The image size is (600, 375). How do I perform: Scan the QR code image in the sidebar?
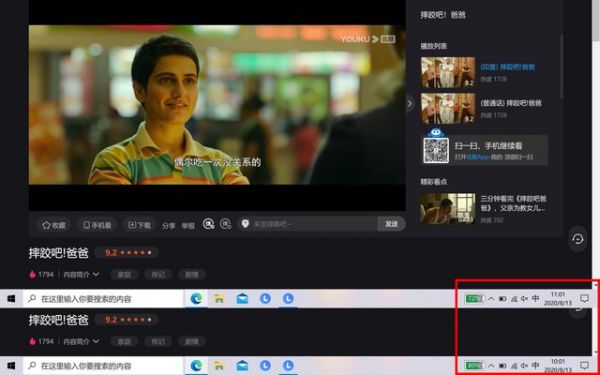pos(436,150)
